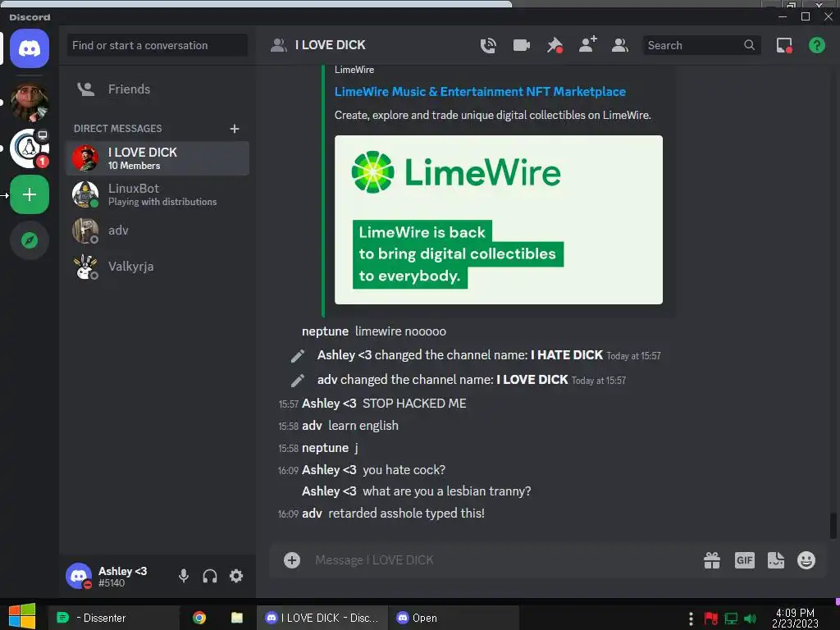The height and width of the screenshot is (630, 840).
Task: Open the LinuxBot direct message
Action: (x=157, y=194)
